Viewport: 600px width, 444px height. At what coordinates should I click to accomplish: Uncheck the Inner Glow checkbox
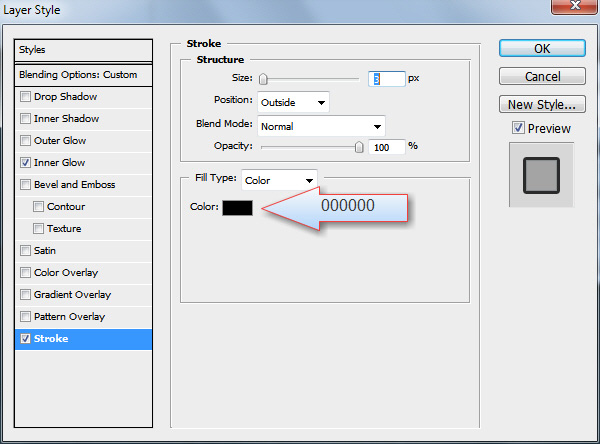[x=25, y=162]
